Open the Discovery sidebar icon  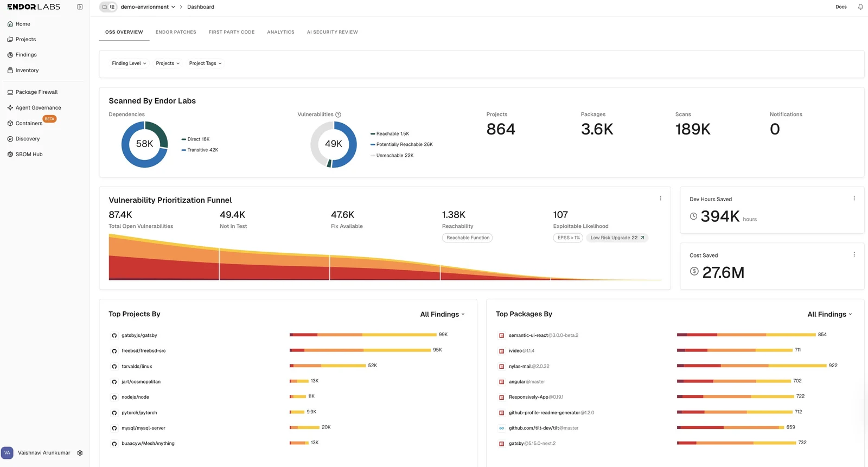click(10, 139)
